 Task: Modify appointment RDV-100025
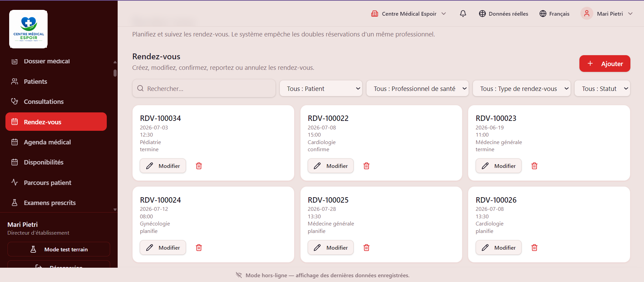(x=331, y=248)
